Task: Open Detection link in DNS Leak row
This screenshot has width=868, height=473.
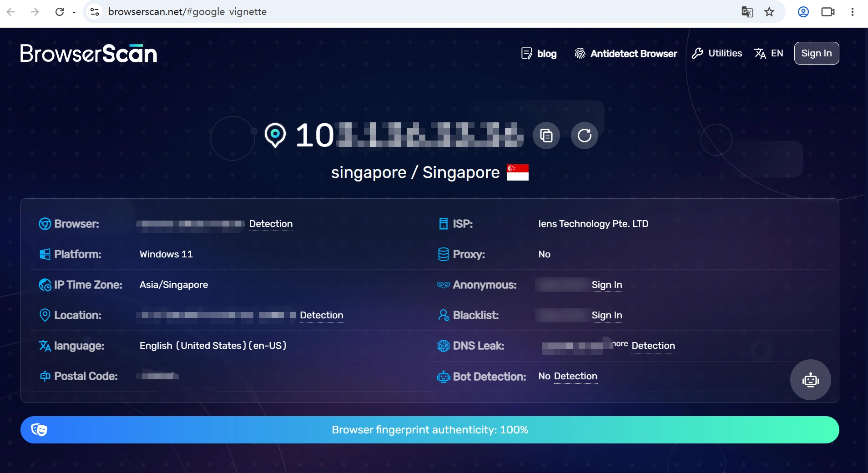Action: (653, 346)
